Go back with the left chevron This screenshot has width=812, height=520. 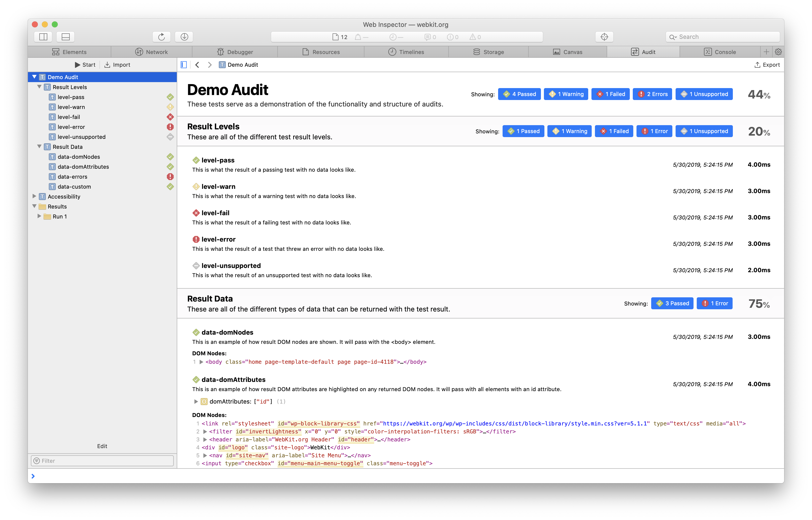[197, 64]
